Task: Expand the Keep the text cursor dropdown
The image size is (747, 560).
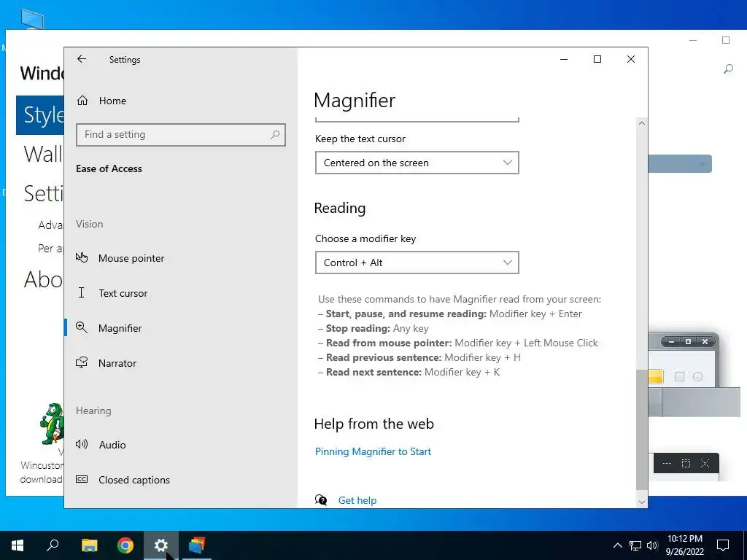Action: [417, 163]
